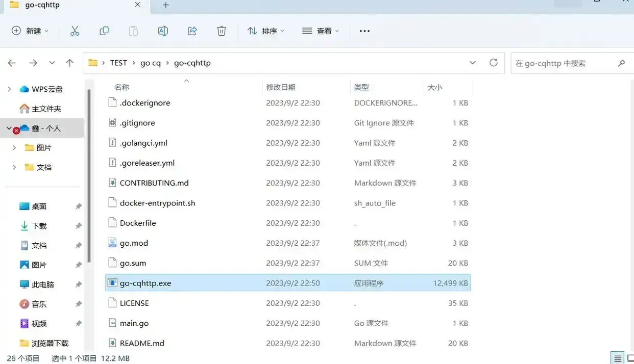The height and width of the screenshot is (364, 634).
Task: Open 此电脑 in the navigation pane
Action: click(43, 284)
